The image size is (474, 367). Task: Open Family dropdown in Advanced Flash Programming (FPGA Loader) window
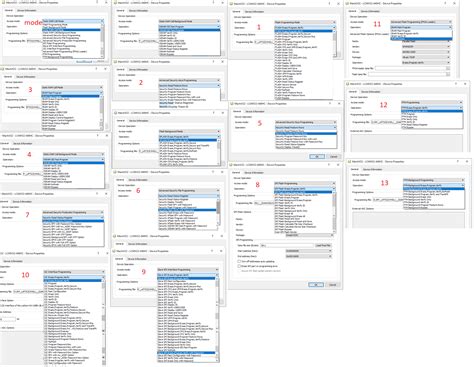426,41
